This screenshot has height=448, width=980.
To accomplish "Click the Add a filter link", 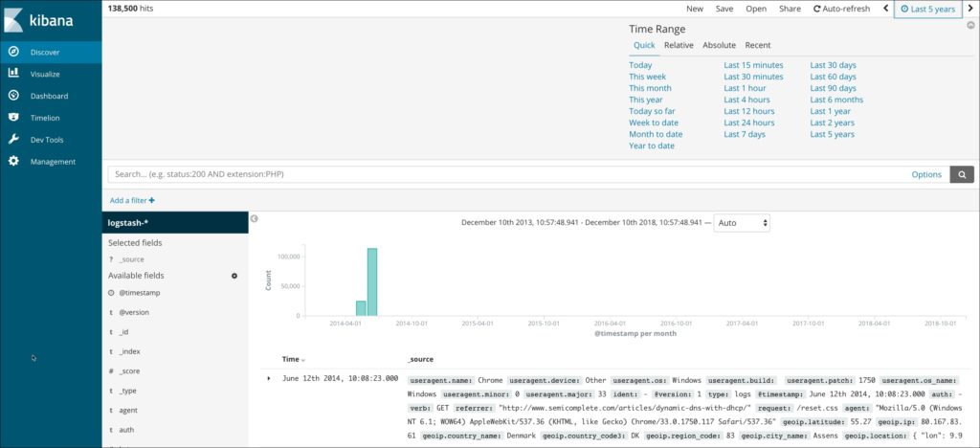I will tap(132, 201).
